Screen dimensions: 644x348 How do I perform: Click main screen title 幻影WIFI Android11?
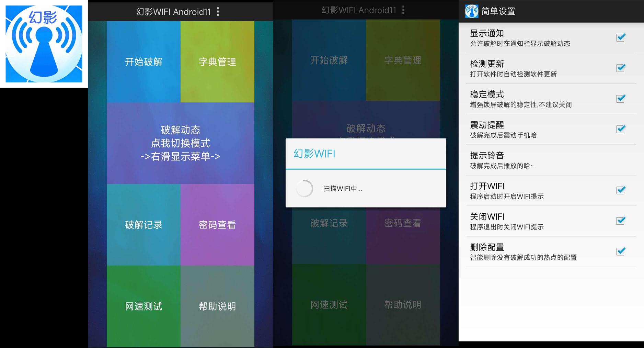(x=173, y=12)
